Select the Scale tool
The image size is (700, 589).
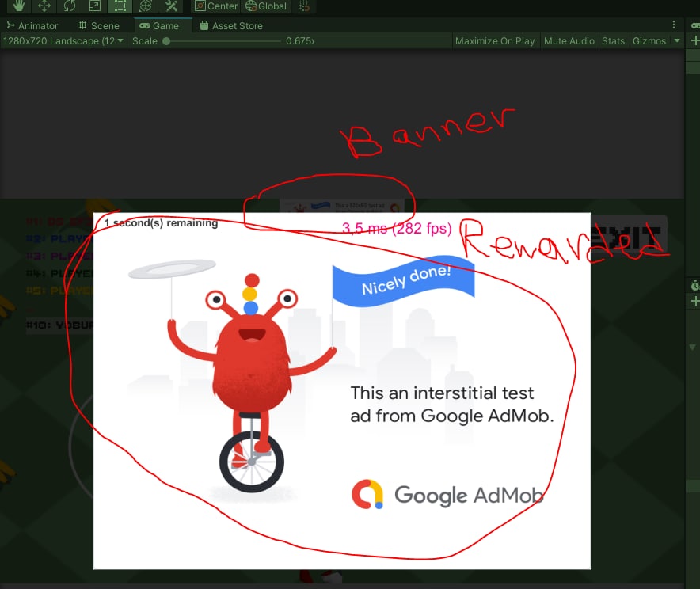click(x=95, y=6)
